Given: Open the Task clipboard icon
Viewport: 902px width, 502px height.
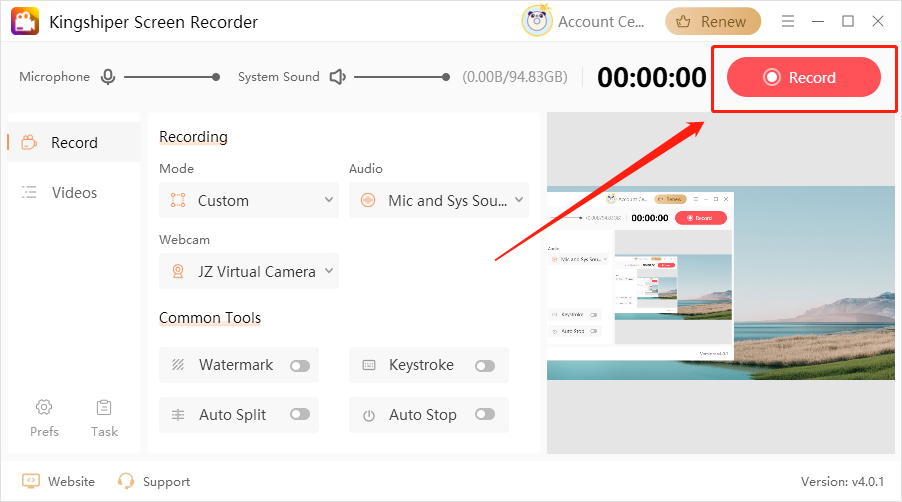Looking at the screenshot, I should 104,407.
